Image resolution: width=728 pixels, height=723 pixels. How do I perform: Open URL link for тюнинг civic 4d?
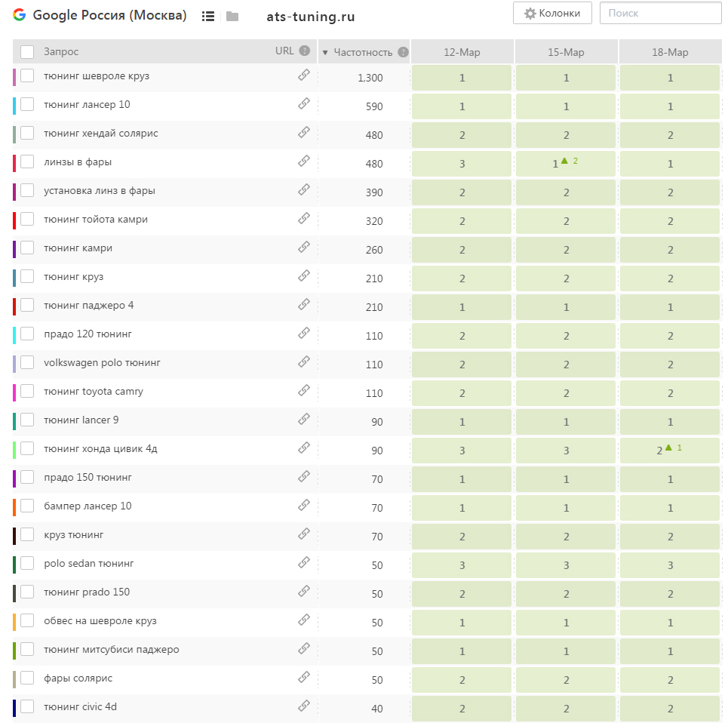tap(304, 706)
